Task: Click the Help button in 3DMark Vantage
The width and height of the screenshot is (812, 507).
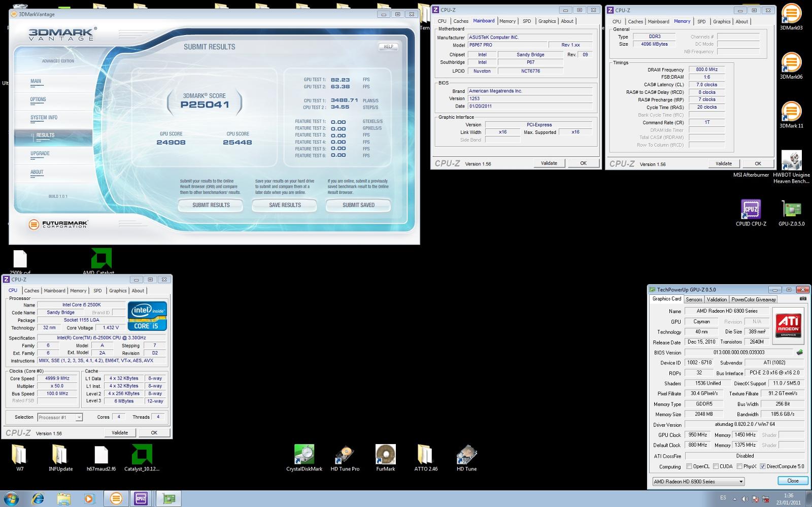Action: pyautogui.click(x=388, y=47)
